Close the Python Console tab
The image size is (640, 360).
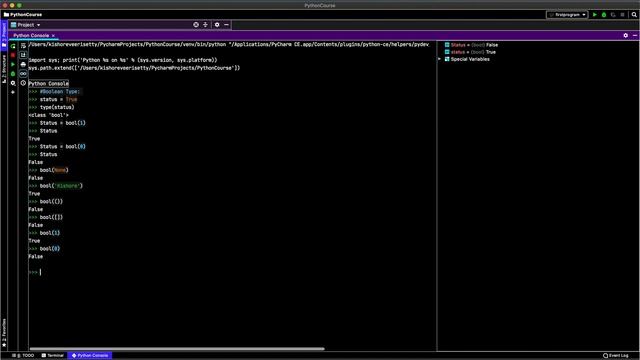(x=53, y=36)
